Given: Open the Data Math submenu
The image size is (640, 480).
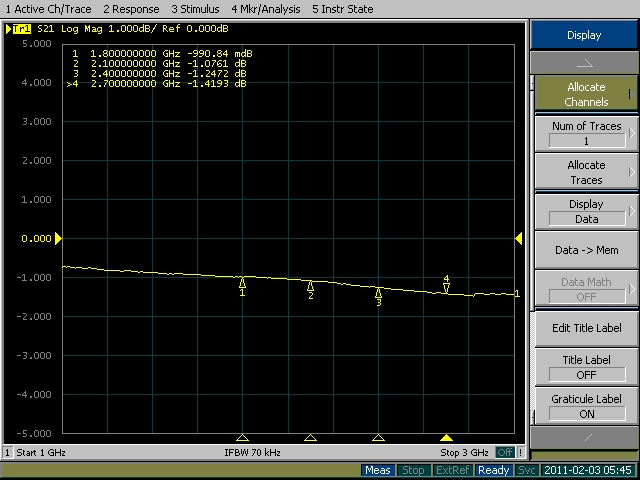Looking at the screenshot, I should pos(586,289).
